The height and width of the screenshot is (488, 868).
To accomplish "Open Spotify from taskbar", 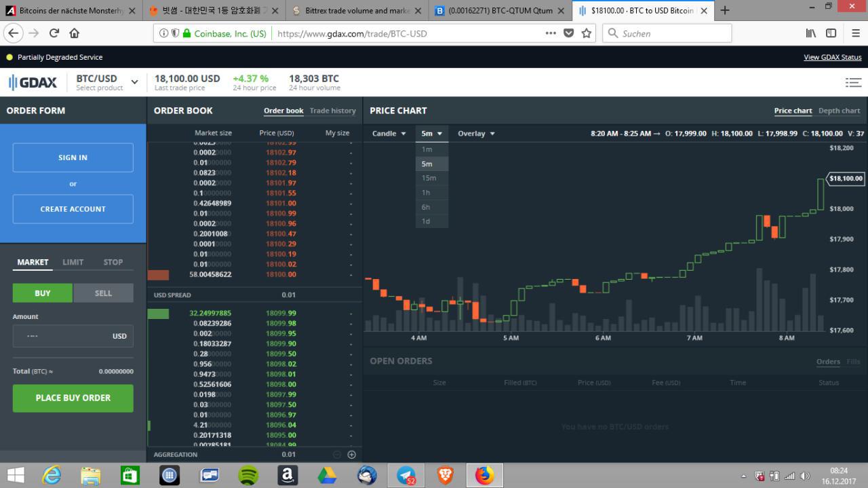I will pyautogui.click(x=249, y=476).
